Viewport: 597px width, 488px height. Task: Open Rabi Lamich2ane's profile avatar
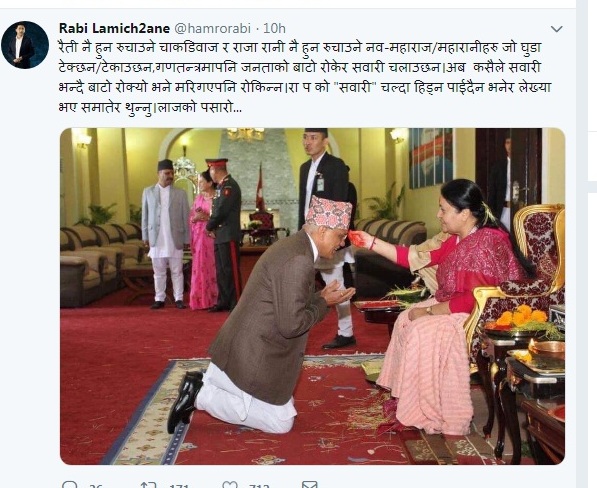pos(25,45)
